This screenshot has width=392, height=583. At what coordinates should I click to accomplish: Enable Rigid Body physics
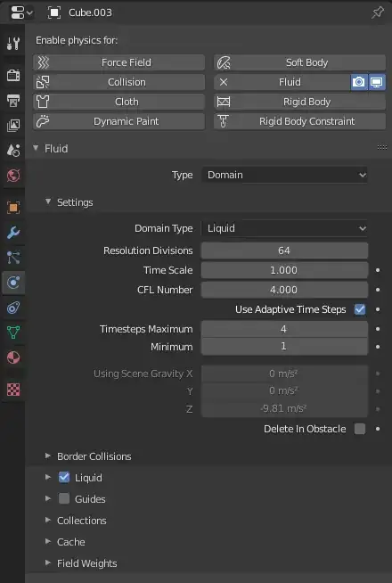[x=299, y=102]
